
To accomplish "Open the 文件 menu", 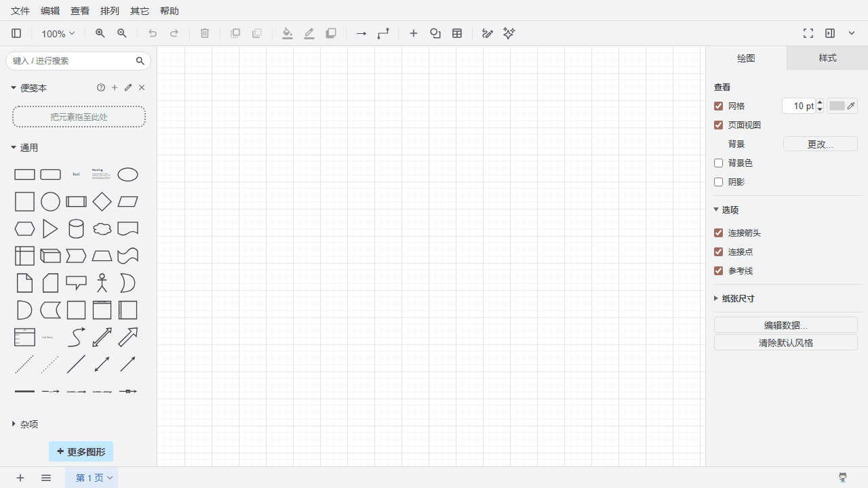I will [x=20, y=11].
